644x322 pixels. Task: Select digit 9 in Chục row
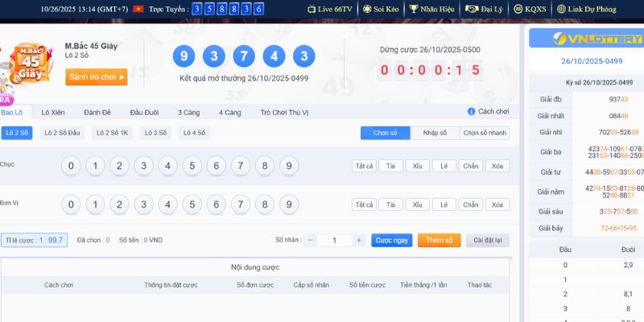[x=289, y=166]
